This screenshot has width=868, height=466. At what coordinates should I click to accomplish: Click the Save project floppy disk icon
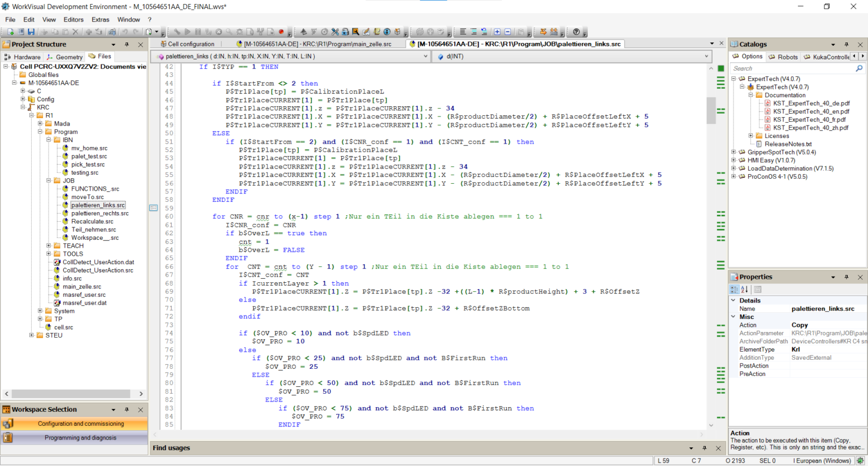pyautogui.click(x=31, y=32)
